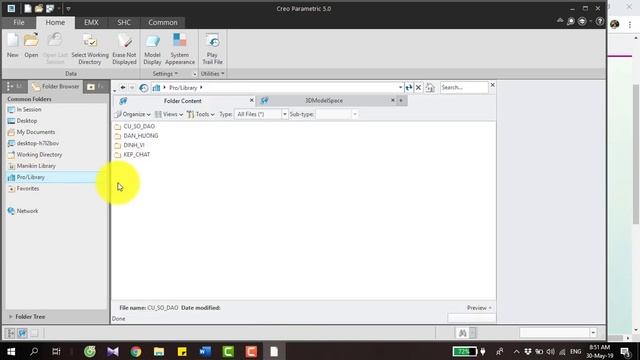Select the Folder Browser navigator tab
The width and height of the screenshot is (640, 360).
point(56,87)
